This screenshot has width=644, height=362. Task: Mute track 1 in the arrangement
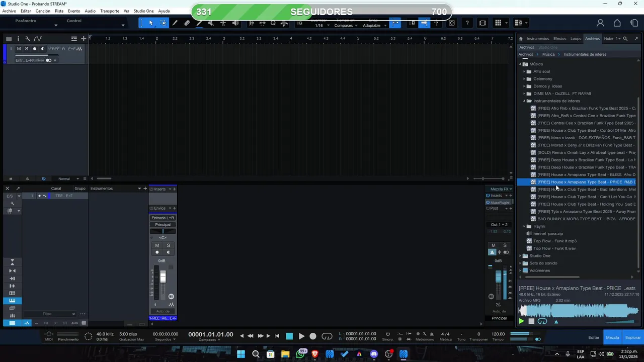(19, 49)
